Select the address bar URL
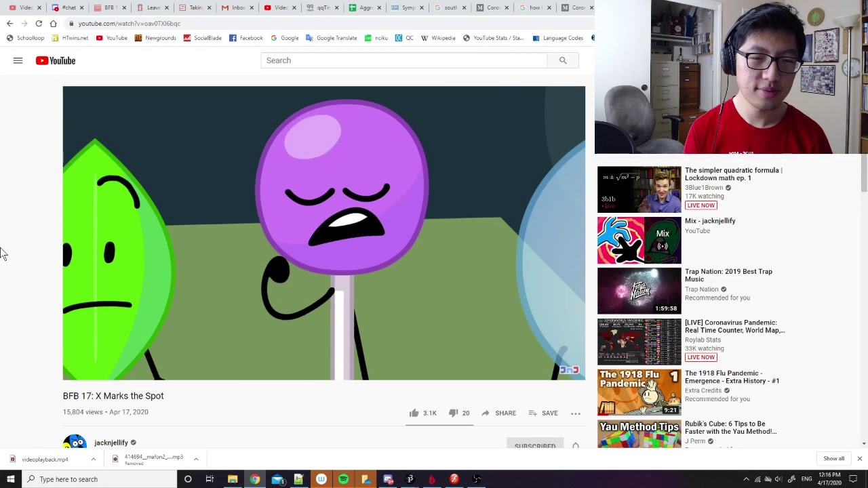Viewport: 868px width, 488px height. pos(129,24)
